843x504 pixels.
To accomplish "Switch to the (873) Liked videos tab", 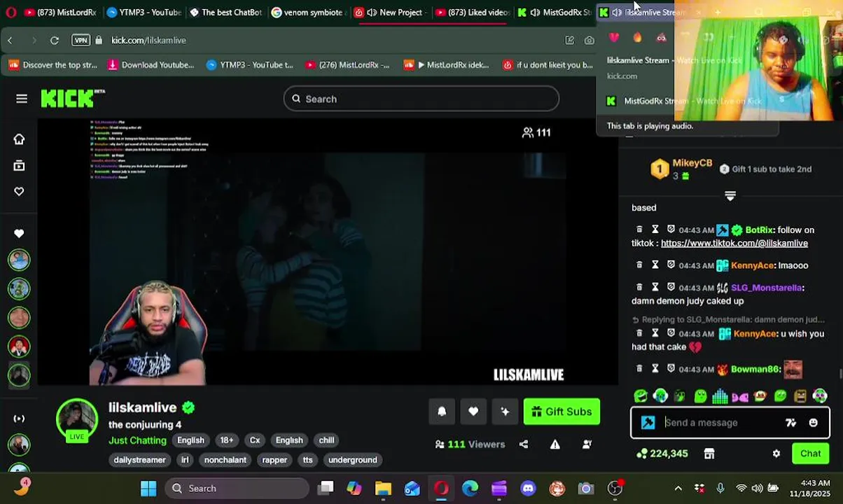I will pyautogui.click(x=471, y=12).
